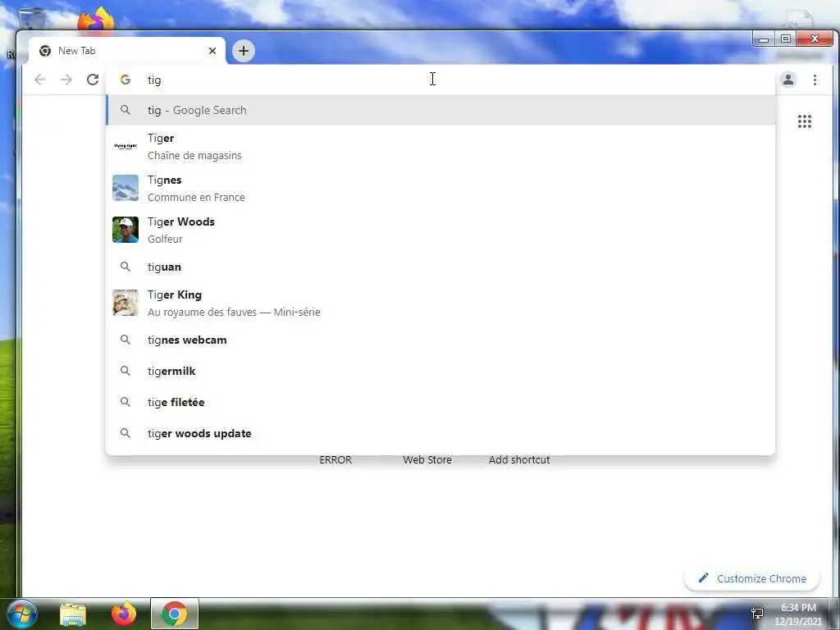This screenshot has height=630, width=840.
Task: Pick the 'tiguan' search suggestion
Action: pos(441,267)
